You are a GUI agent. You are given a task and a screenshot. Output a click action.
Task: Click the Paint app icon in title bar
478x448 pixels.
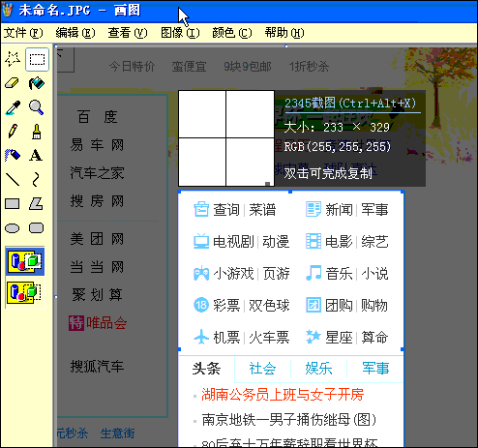click(8, 10)
